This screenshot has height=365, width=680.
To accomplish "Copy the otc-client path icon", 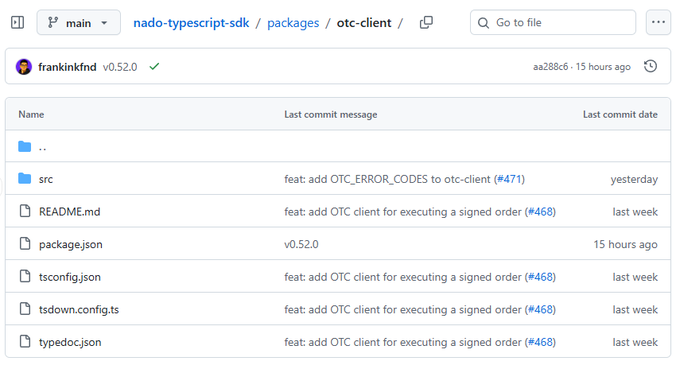I will click(426, 23).
